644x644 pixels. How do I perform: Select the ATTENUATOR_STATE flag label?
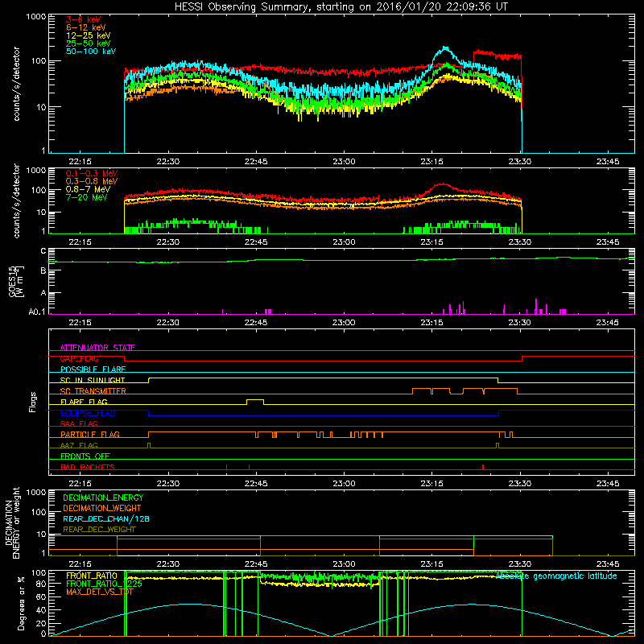pyautogui.click(x=97, y=348)
